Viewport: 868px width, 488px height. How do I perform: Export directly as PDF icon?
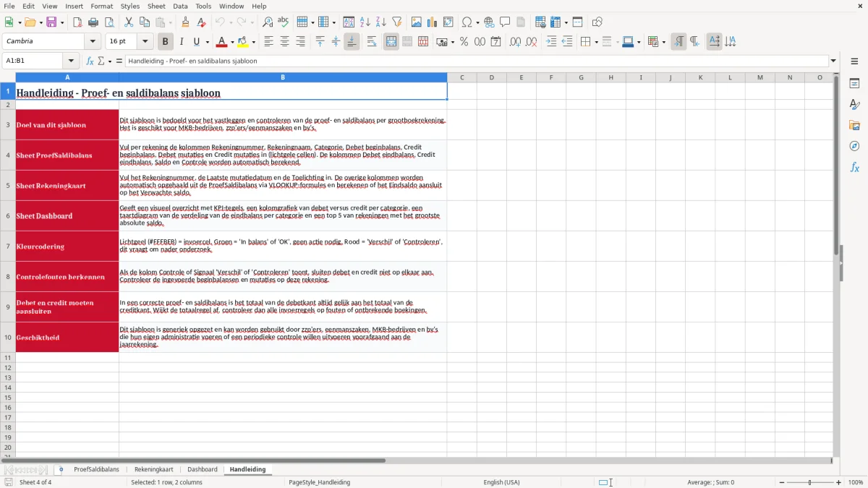point(77,22)
